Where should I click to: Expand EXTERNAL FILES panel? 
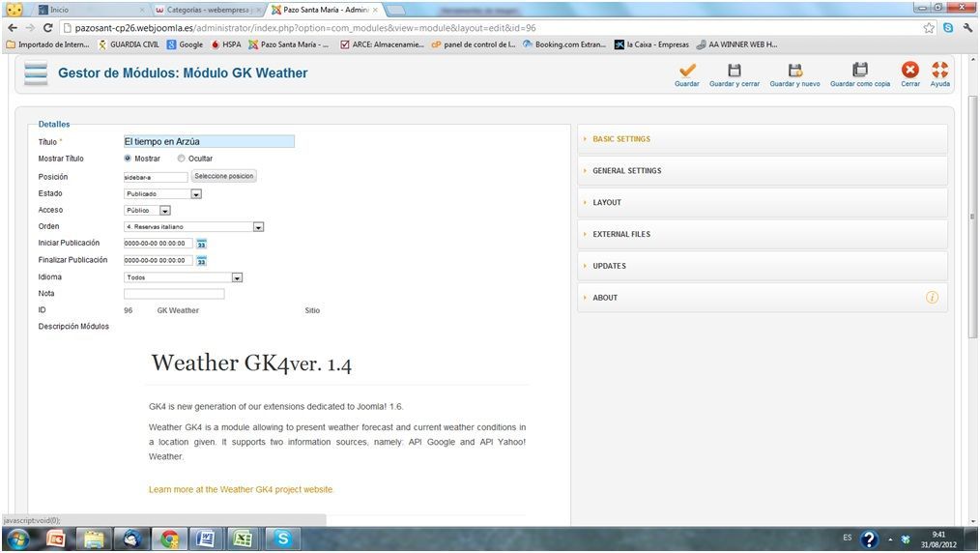click(763, 234)
